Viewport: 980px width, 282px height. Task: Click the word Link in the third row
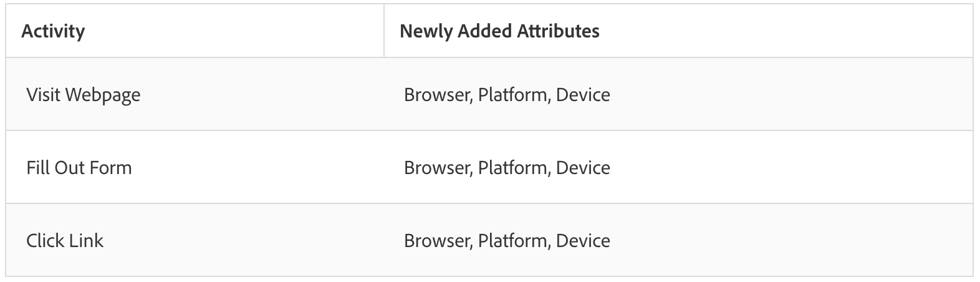tap(88, 241)
